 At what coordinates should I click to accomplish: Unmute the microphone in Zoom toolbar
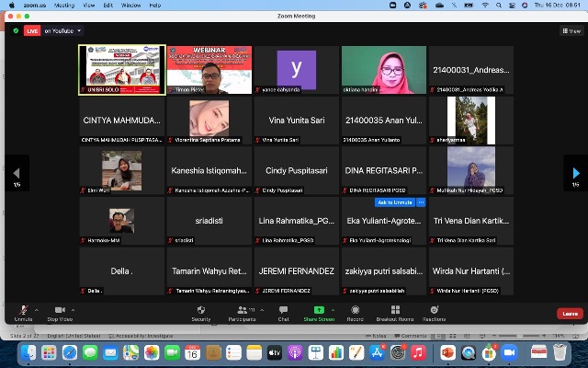click(23, 310)
